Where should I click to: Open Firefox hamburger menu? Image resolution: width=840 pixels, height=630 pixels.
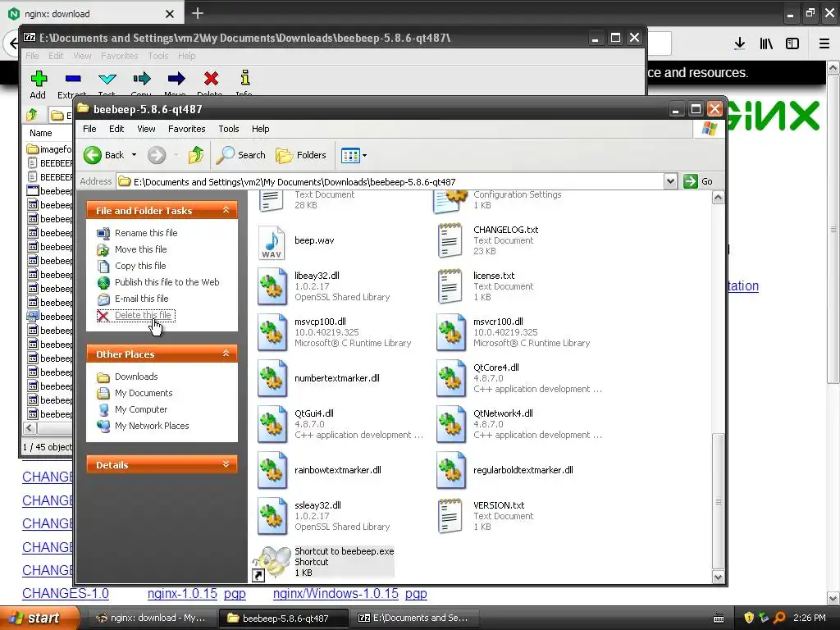click(824, 44)
